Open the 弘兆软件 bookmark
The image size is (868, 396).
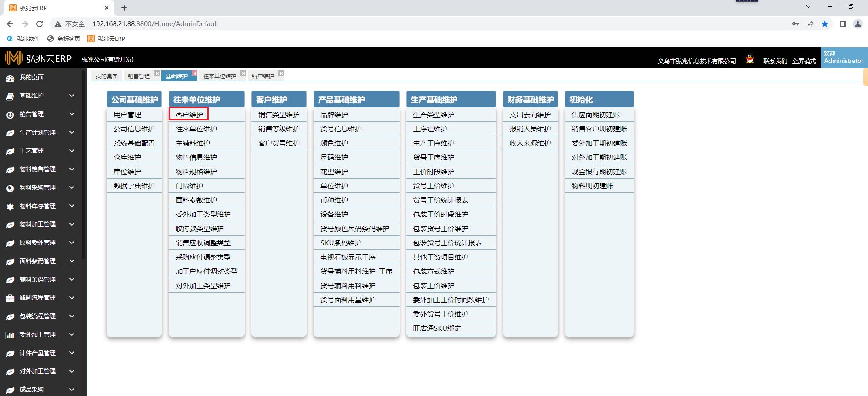tap(23, 39)
